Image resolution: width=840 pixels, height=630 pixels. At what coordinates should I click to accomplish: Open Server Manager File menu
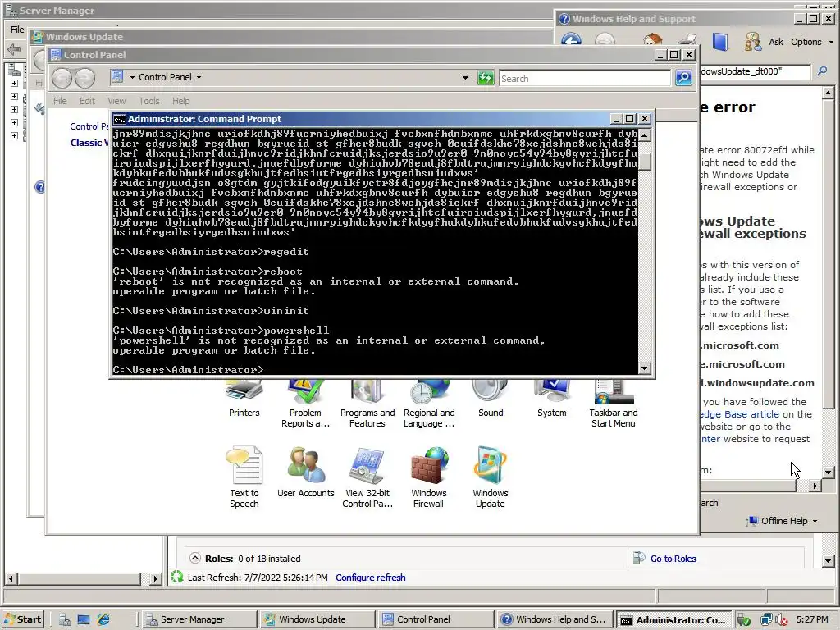[18, 30]
